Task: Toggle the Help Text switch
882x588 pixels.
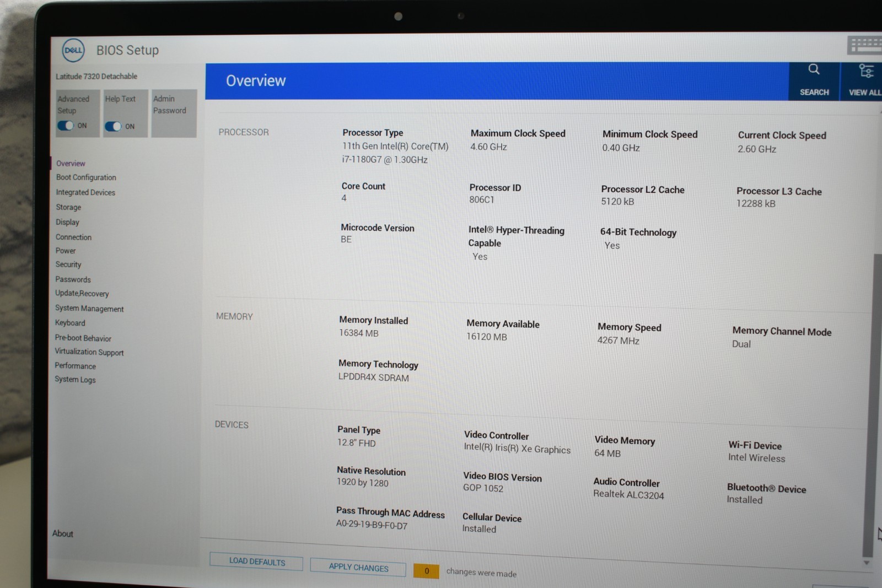Action: pos(113,126)
